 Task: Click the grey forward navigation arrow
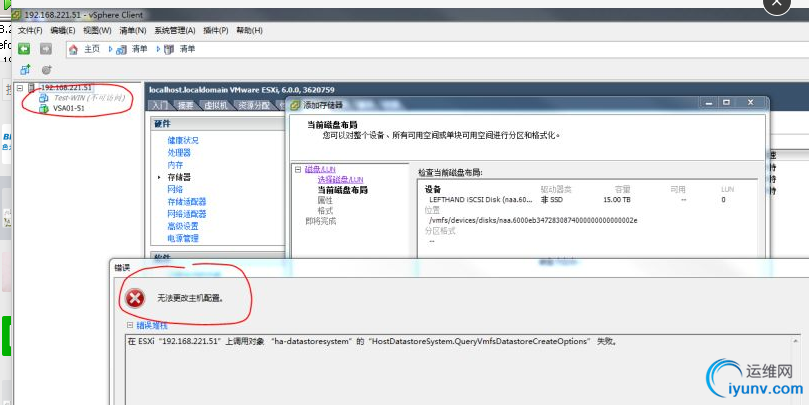point(46,48)
